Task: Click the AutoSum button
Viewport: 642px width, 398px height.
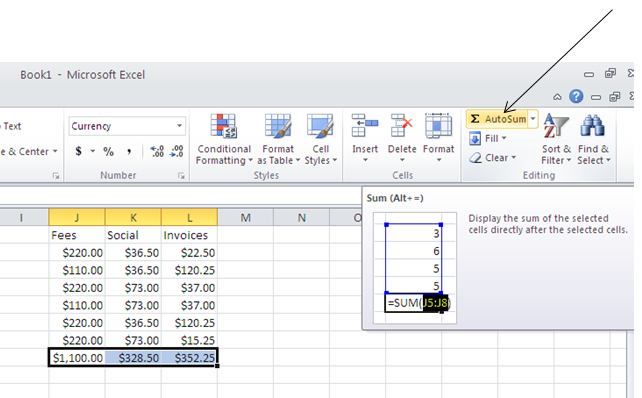Action: [497, 119]
